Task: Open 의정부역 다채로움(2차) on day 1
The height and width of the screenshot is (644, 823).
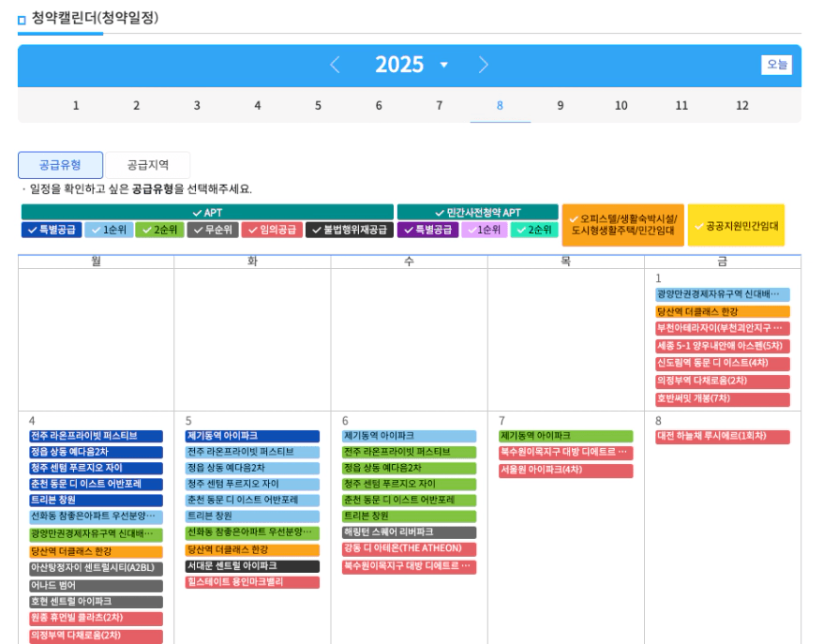Action: (723, 382)
